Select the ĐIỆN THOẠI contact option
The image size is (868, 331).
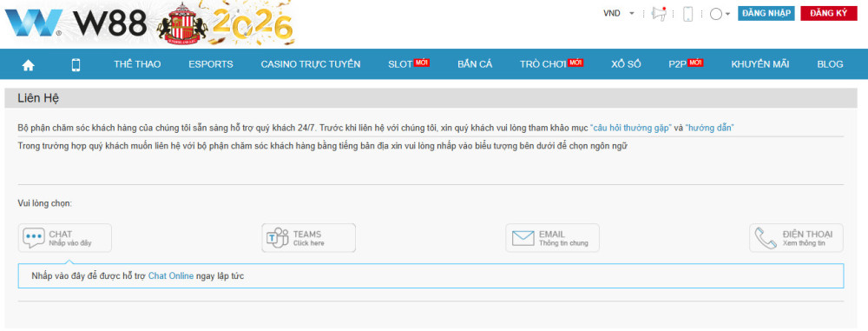tap(797, 238)
